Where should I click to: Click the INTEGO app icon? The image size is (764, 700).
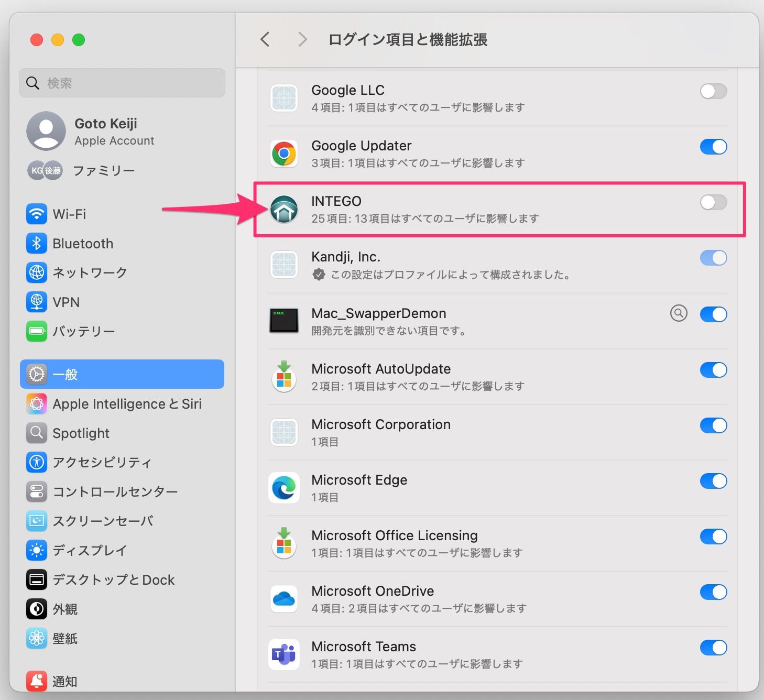(x=284, y=209)
